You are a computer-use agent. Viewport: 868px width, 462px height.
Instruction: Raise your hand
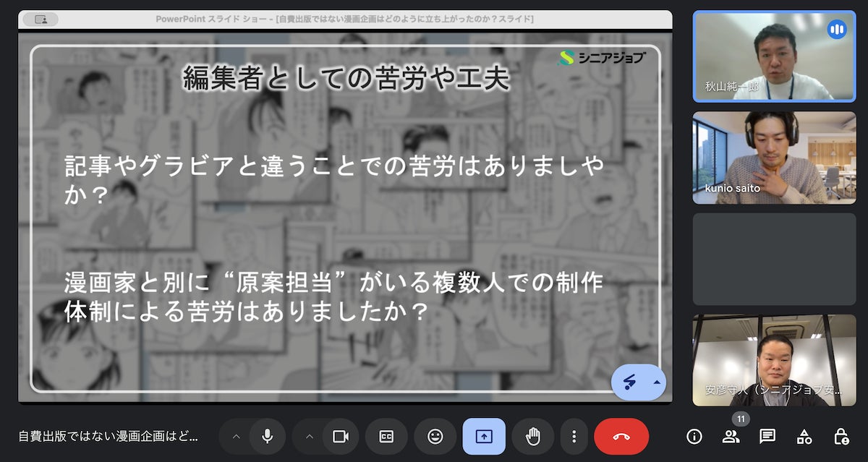[533, 436]
